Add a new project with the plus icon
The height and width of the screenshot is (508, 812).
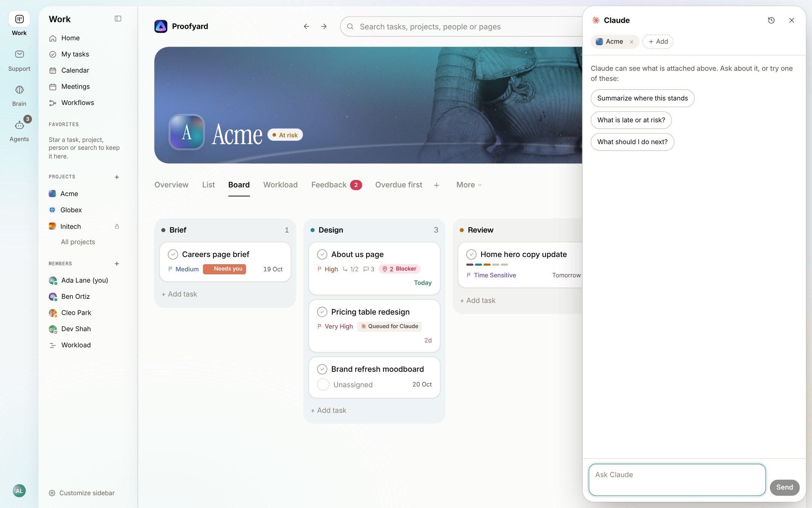[117, 177]
